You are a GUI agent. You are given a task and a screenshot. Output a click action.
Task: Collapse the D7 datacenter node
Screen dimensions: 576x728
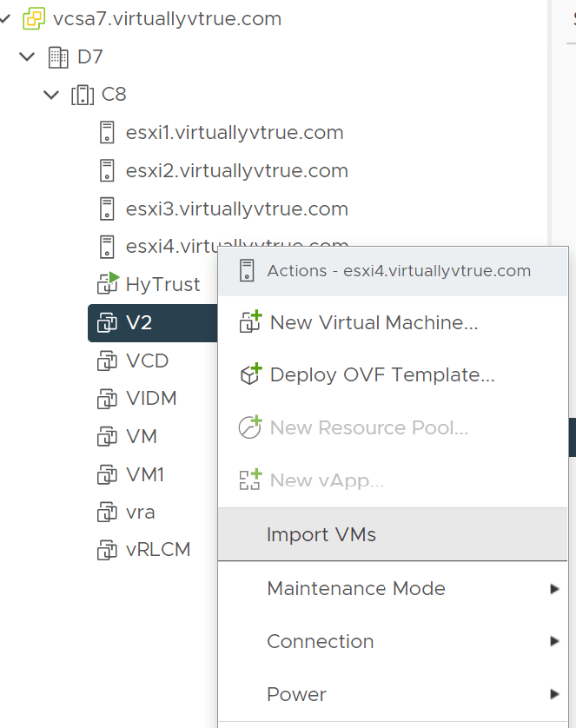pyautogui.click(x=29, y=57)
